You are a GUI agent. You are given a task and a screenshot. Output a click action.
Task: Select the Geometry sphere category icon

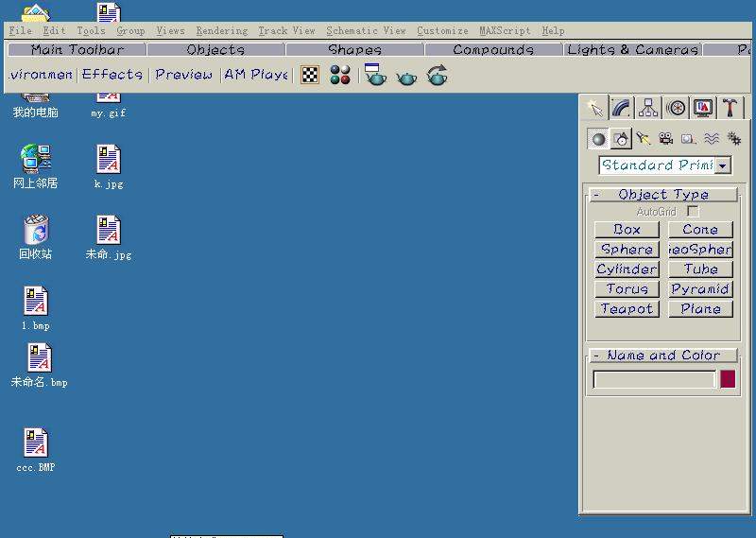click(x=598, y=139)
